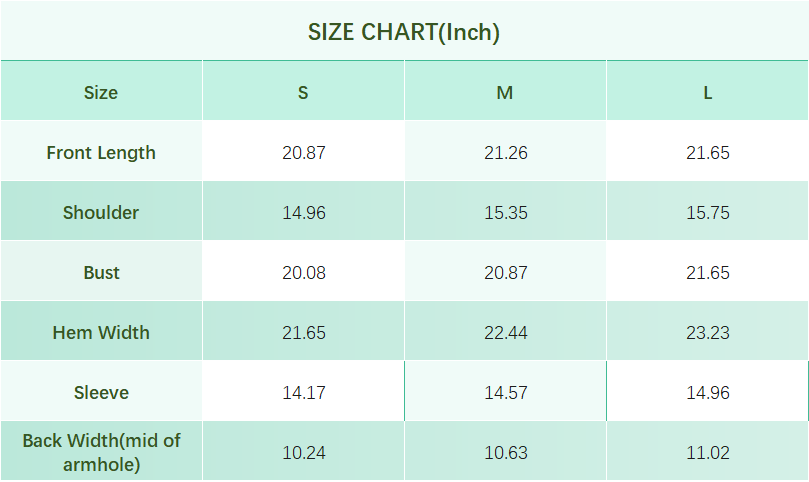This screenshot has height=482, width=809.
Task: Click Sleeve value 14.17
Action: [x=303, y=393]
